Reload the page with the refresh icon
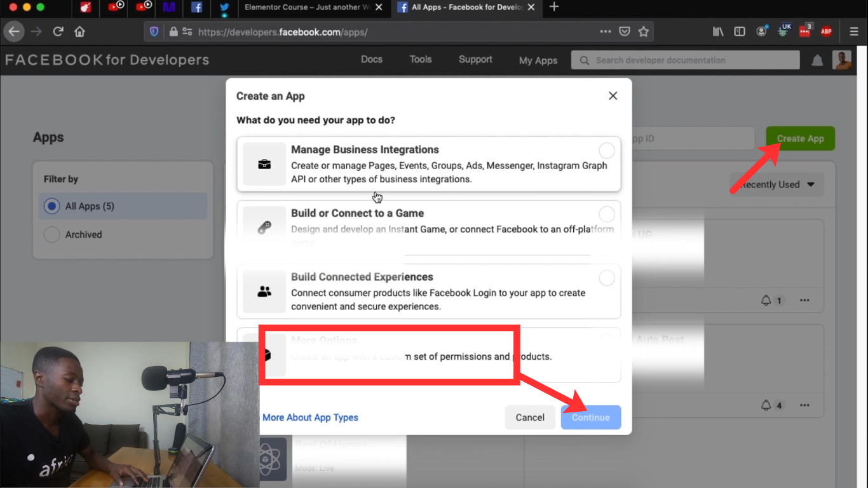 pos(58,31)
